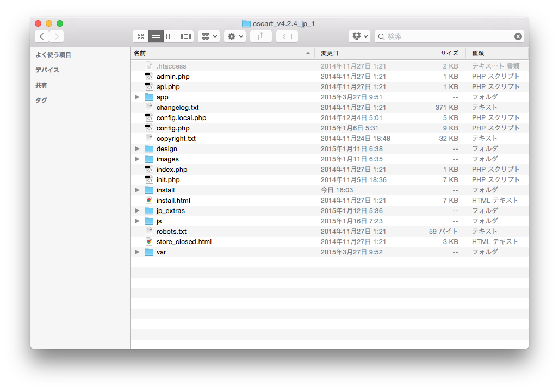
Task: Switch to icon view mode
Action: pyautogui.click(x=141, y=36)
